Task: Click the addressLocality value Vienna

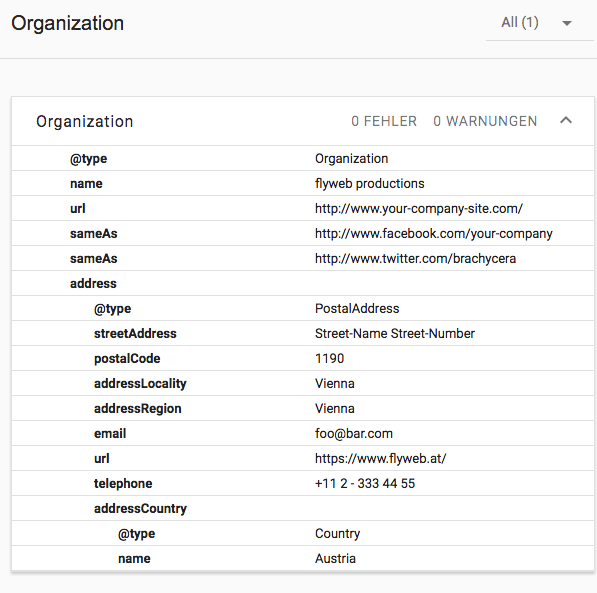Action: [x=335, y=384]
